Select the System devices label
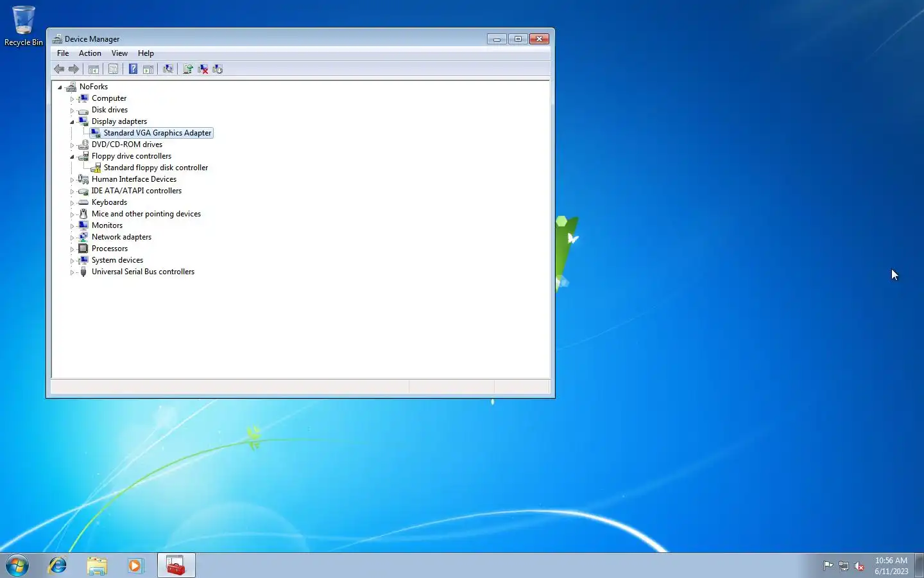This screenshot has height=578, width=924. tap(117, 260)
